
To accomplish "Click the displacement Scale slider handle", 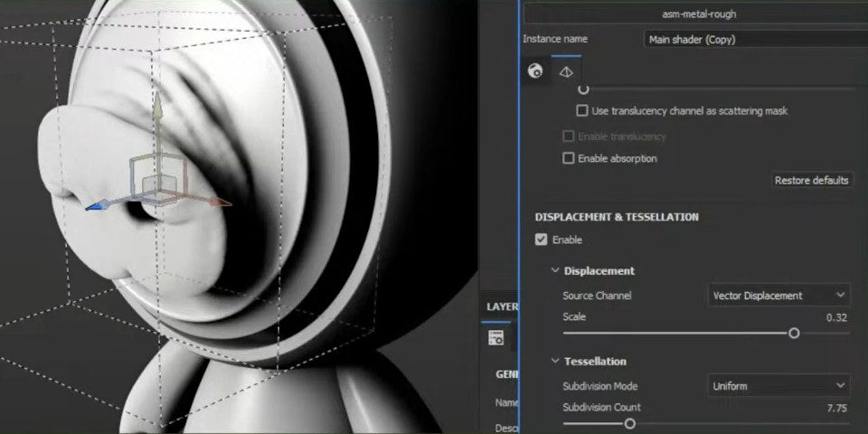I will click(794, 333).
